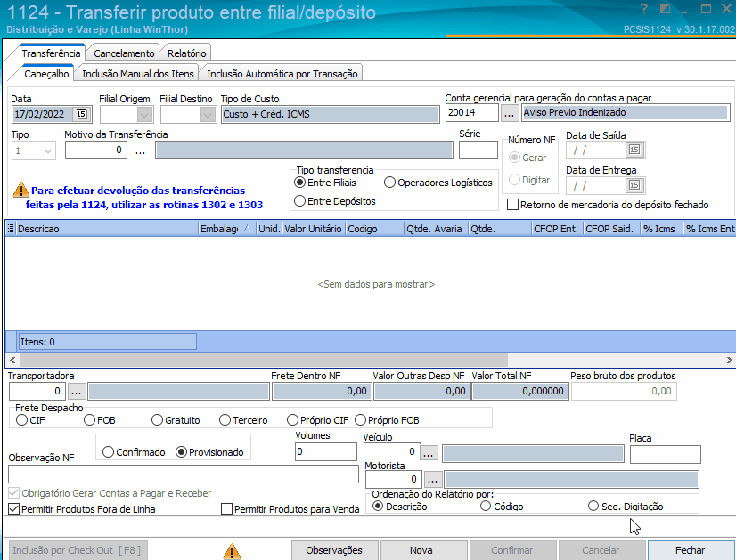Click the horizontal scrollbar thumb of grid
736x560 pixels.
click(x=264, y=361)
